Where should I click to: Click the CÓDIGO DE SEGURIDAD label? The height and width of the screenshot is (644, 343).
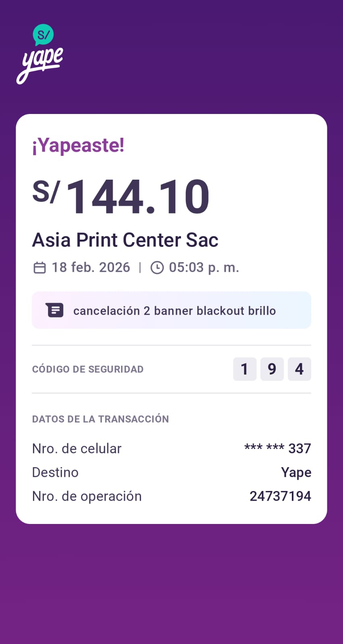coord(88,369)
